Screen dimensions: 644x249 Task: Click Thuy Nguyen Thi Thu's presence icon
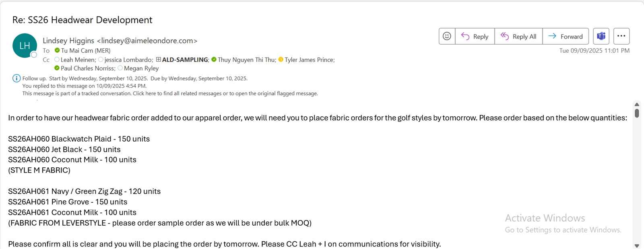(x=214, y=60)
